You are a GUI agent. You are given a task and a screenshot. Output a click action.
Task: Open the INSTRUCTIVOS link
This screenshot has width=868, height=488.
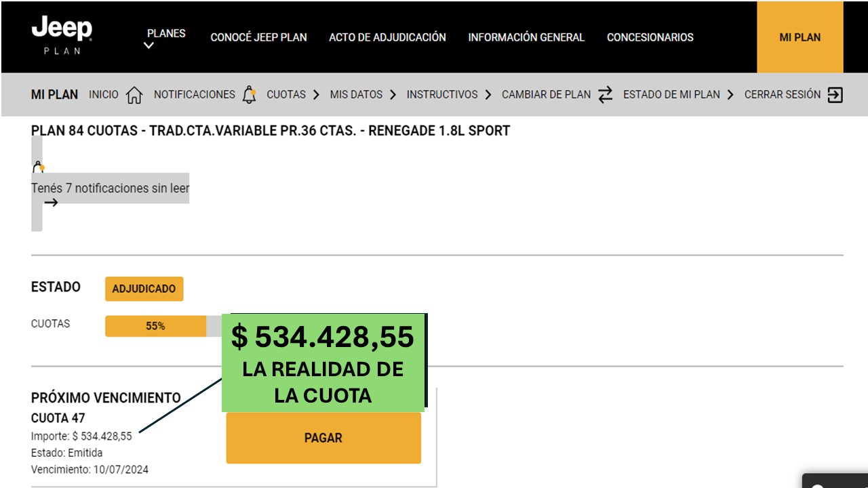pos(442,95)
